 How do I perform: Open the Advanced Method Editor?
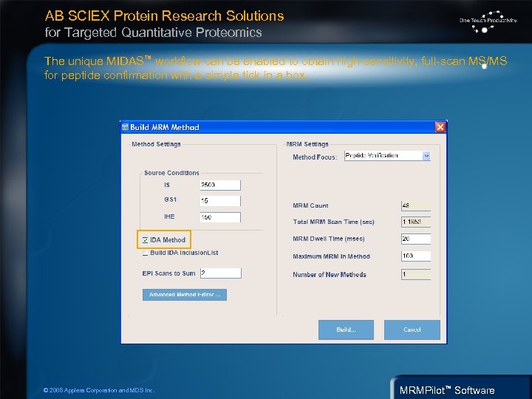pyautogui.click(x=185, y=295)
